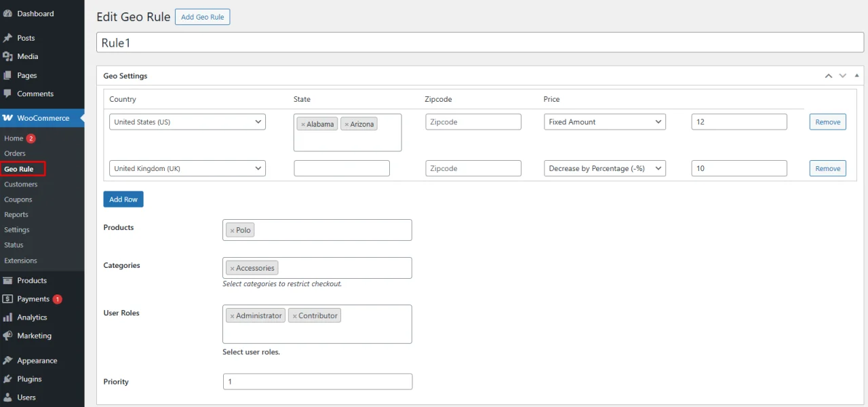Click the Comments bubble icon
The width and height of the screenshot is (868, 407).
8,94
